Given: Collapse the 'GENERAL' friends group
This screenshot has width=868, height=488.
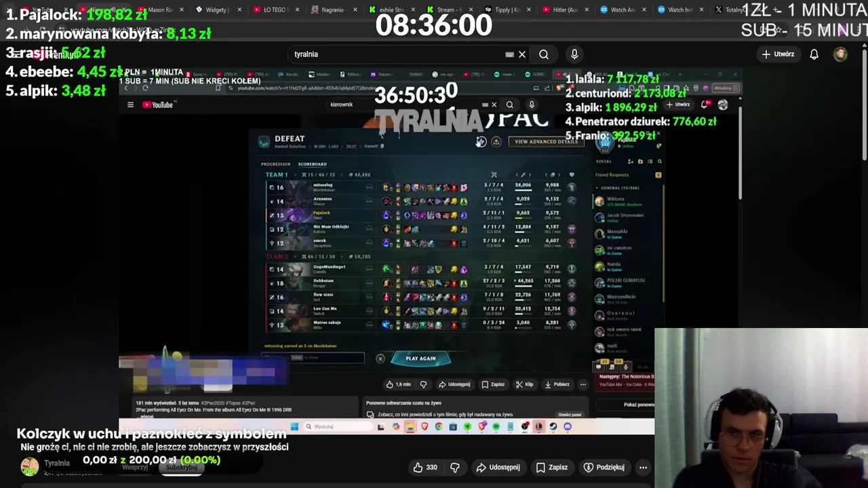Looking at the screenshot, I should [x=618, y=188].
